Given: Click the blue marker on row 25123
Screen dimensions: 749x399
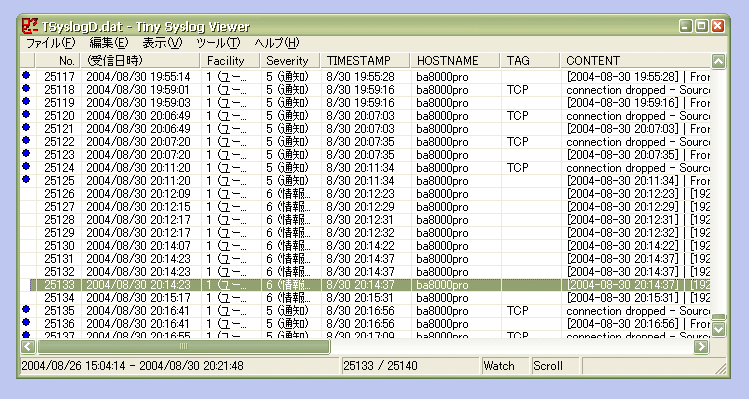Looking at the screenshot, I should pos(26,153).
